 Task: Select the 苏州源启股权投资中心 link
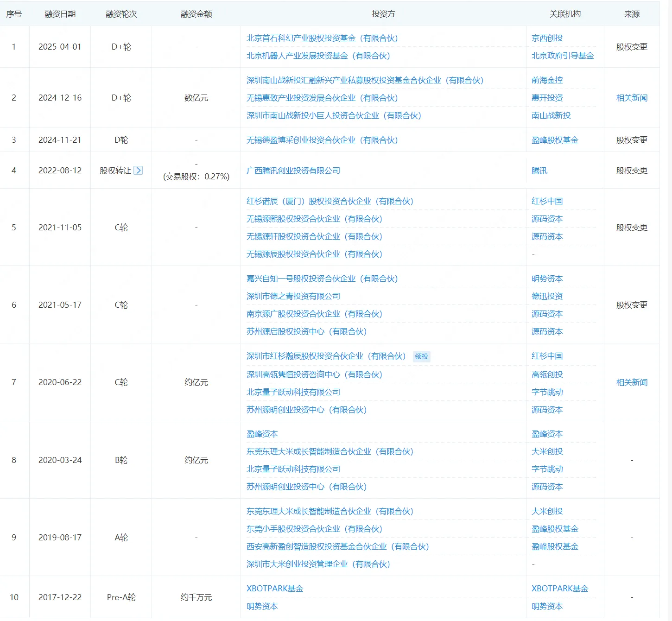307,331
